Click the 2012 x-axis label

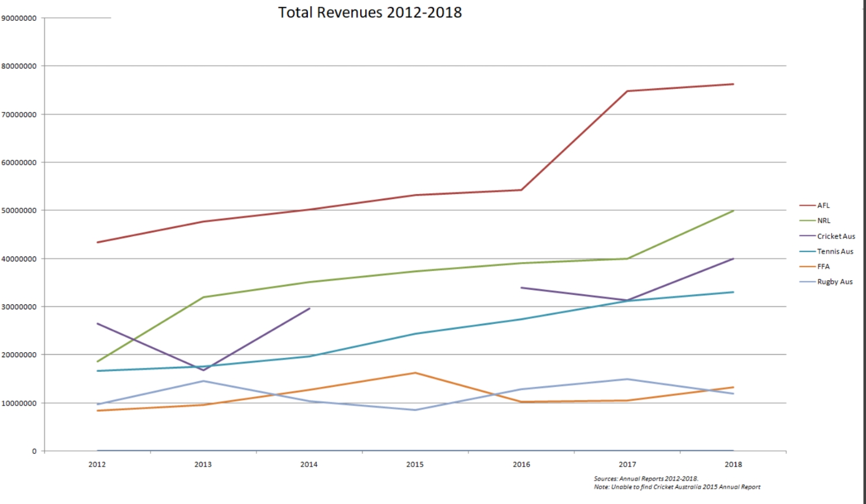97,465
